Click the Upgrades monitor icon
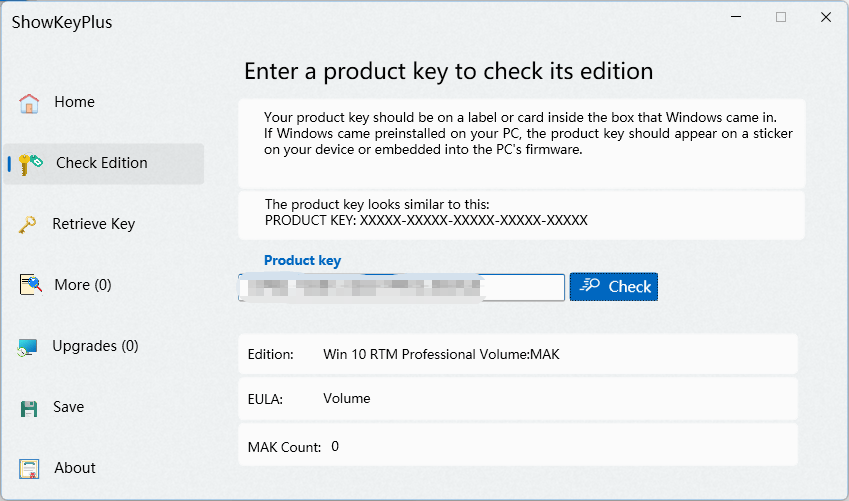Image resolution: width=849 pixels, height=501 pixels. point(27,347)
